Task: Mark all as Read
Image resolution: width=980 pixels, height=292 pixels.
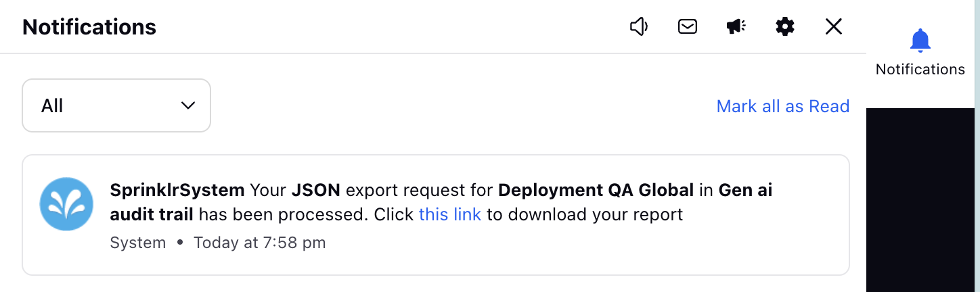Action: point(783,106)
